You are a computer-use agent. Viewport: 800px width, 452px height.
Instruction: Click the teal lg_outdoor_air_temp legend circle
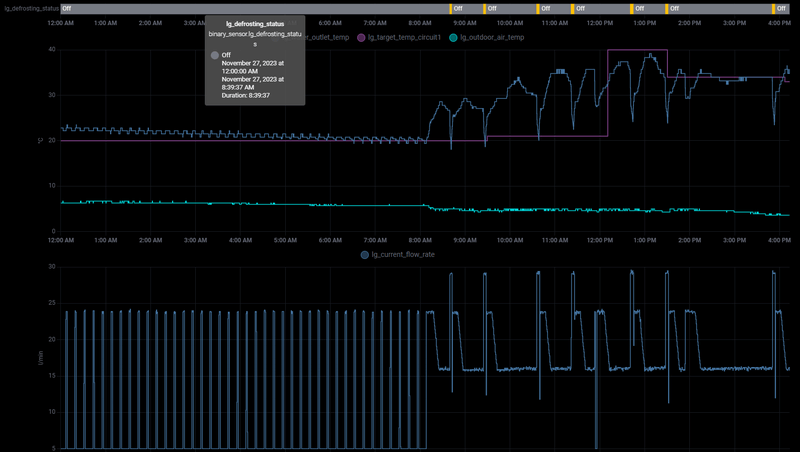coord(454,37)
